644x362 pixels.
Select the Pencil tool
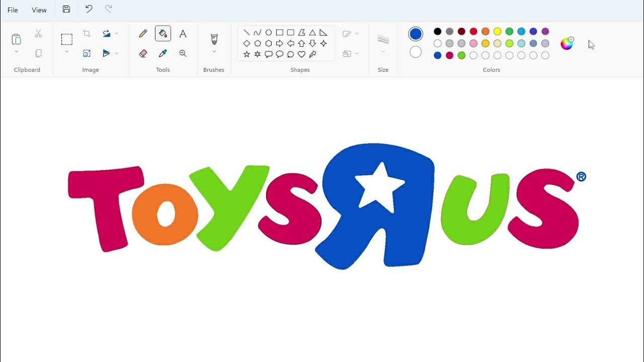143,34
